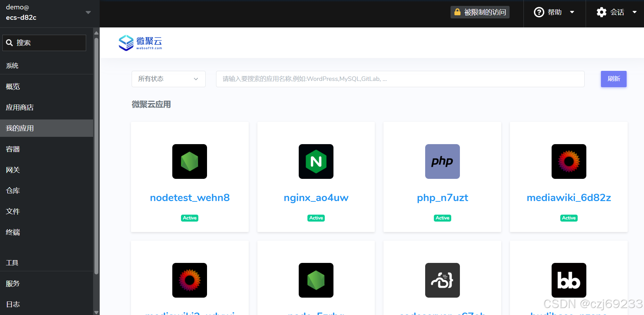The image size is (644, 315).
Task: Open 文件 in the sidebar
Action: [x=47, y=211]
